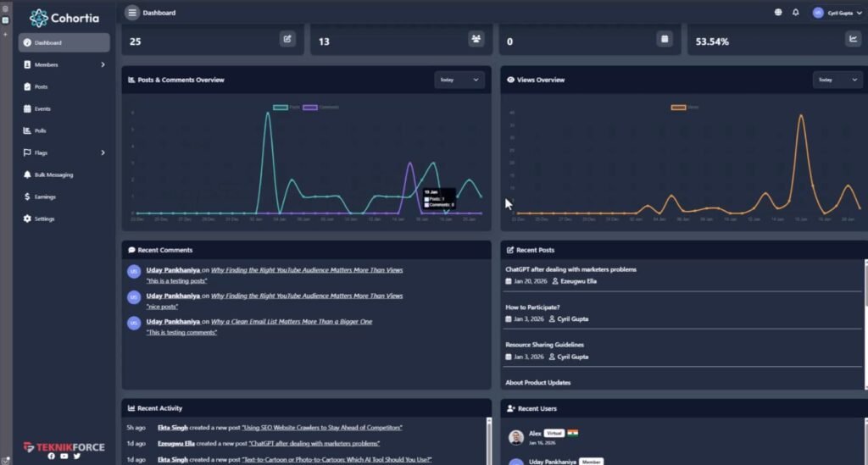Viewport: 868px width, 465px height.
Task: Click the hamburger menu icon beside Dashboard
Action: (132, 13)
